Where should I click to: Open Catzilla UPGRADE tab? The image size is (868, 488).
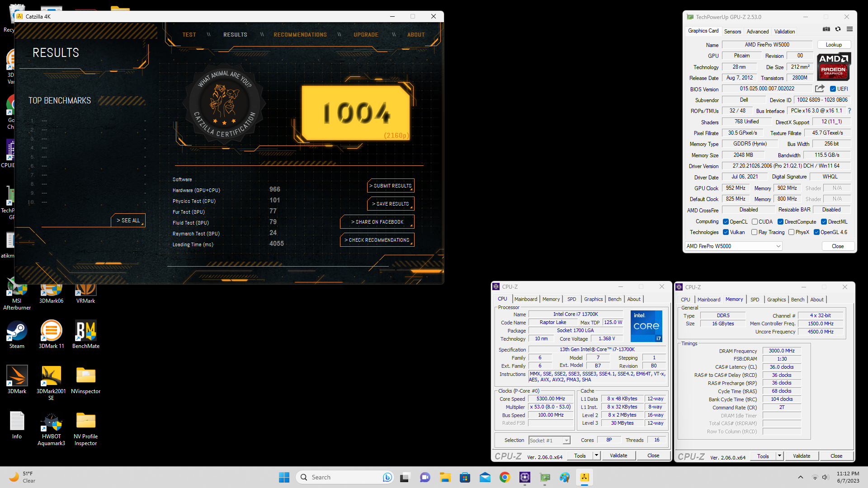click(x=366, y=35)
